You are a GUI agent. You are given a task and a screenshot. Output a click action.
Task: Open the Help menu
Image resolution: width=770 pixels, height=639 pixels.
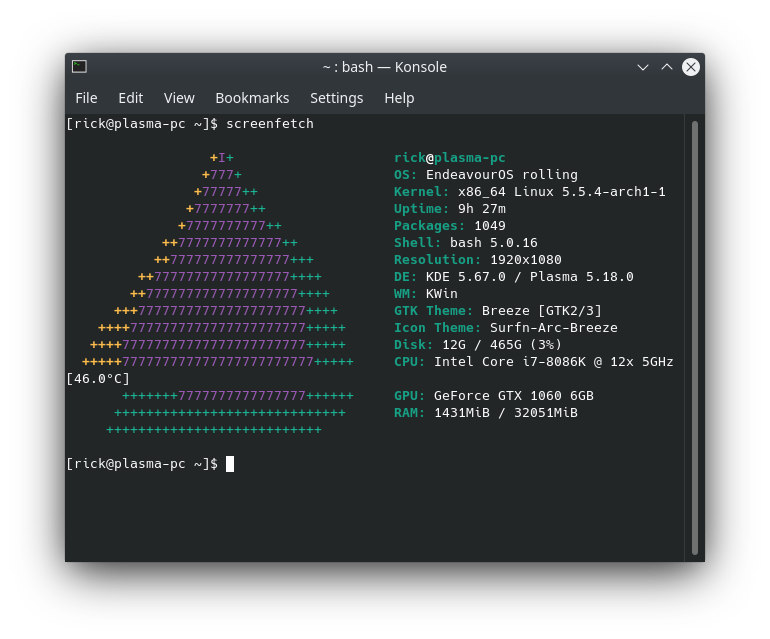click(399, 98)
